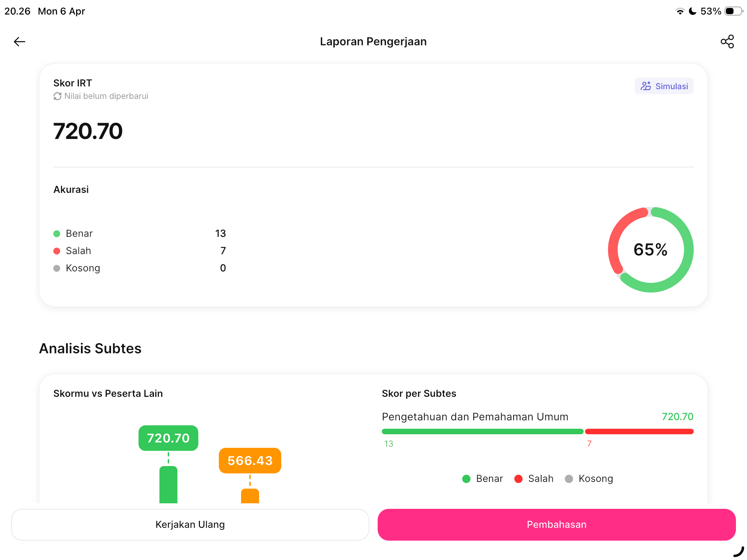Click the green bar under 720.70 badge
Image resolution: width=747 pixels, height=560 pixels.
(x=168, y=485)
